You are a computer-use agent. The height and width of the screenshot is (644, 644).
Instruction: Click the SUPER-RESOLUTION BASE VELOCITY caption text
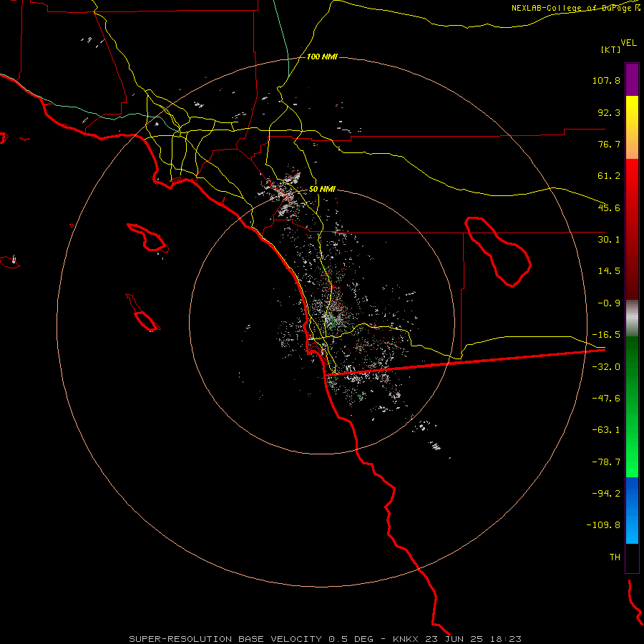coord(225,639)
